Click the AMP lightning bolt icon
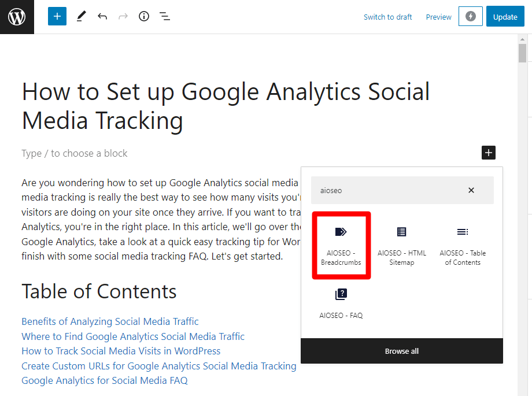 pyautogui.click(x=470, y=17)
